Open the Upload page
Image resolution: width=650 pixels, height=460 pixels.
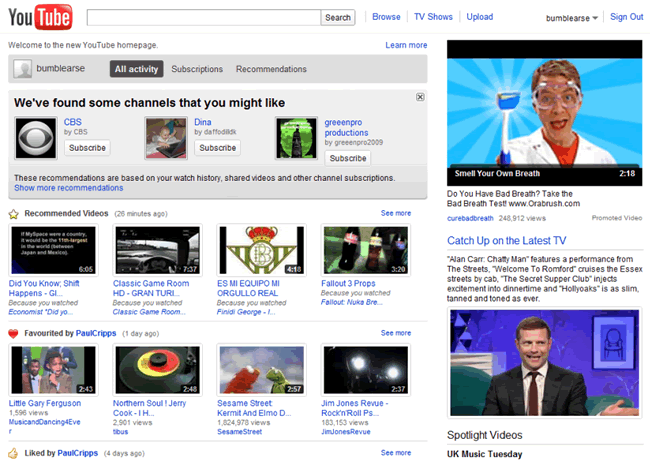480,17
